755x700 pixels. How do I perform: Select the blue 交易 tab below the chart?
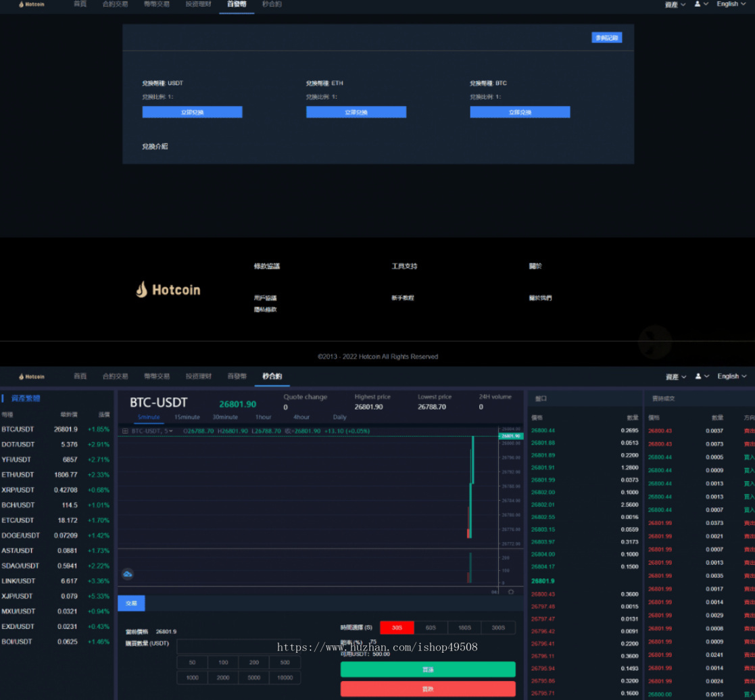tap(131, 603)
